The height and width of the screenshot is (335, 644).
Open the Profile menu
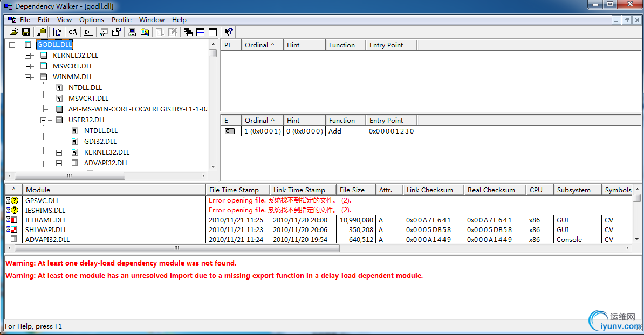click(x=121, y=19)
